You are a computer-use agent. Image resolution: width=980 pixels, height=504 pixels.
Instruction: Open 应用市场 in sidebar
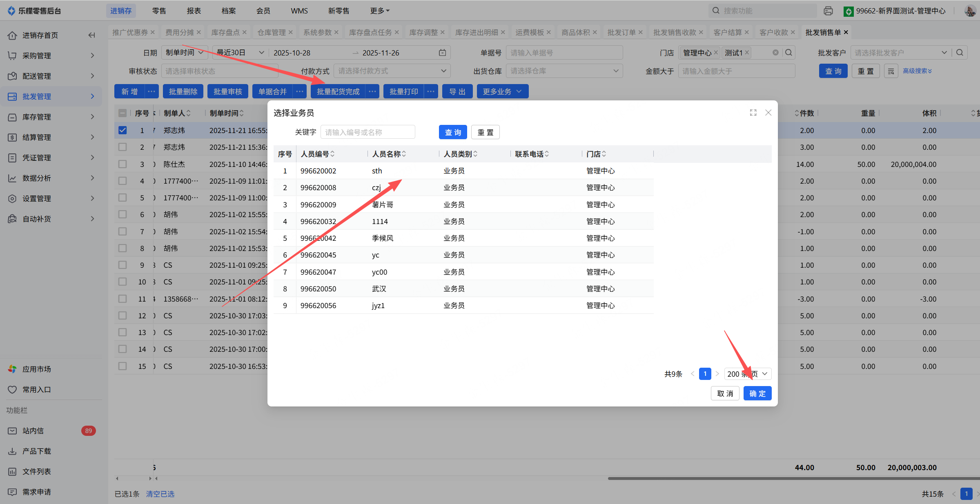click(36, 369)
